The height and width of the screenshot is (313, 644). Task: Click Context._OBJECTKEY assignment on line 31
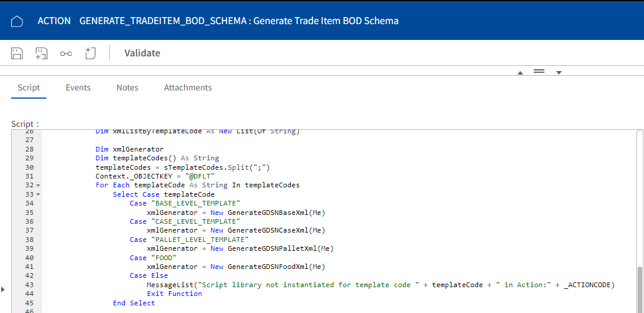pos(155,176)
